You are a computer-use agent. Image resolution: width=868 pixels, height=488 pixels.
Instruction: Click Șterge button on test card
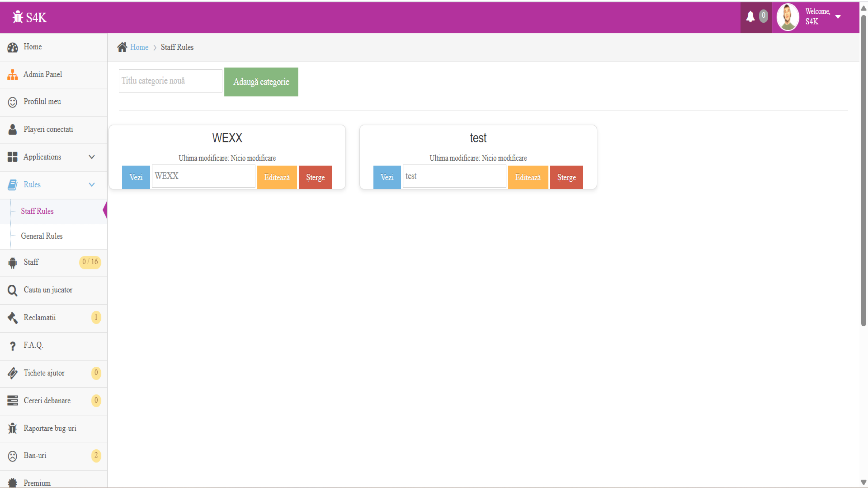tap(566, 177)
